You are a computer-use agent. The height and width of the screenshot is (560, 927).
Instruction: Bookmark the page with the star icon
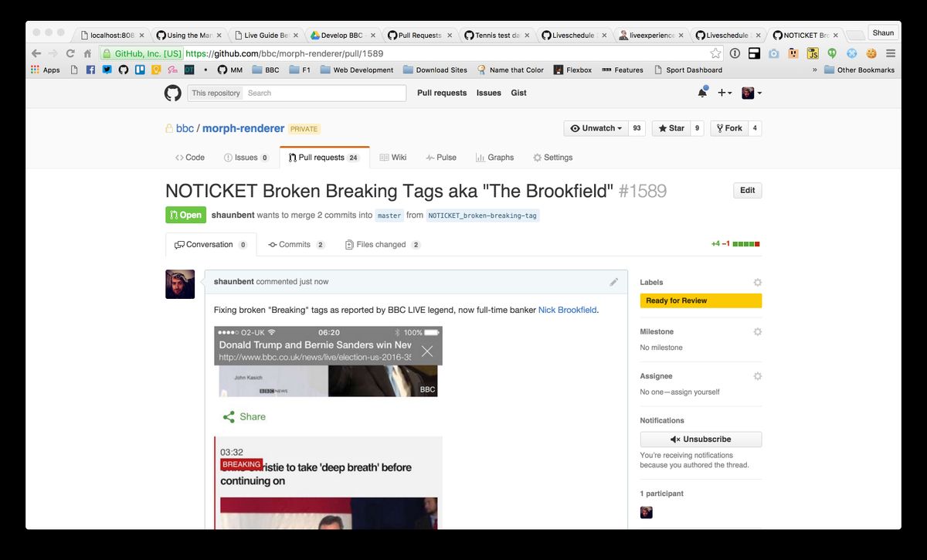[x=715, y=53]
